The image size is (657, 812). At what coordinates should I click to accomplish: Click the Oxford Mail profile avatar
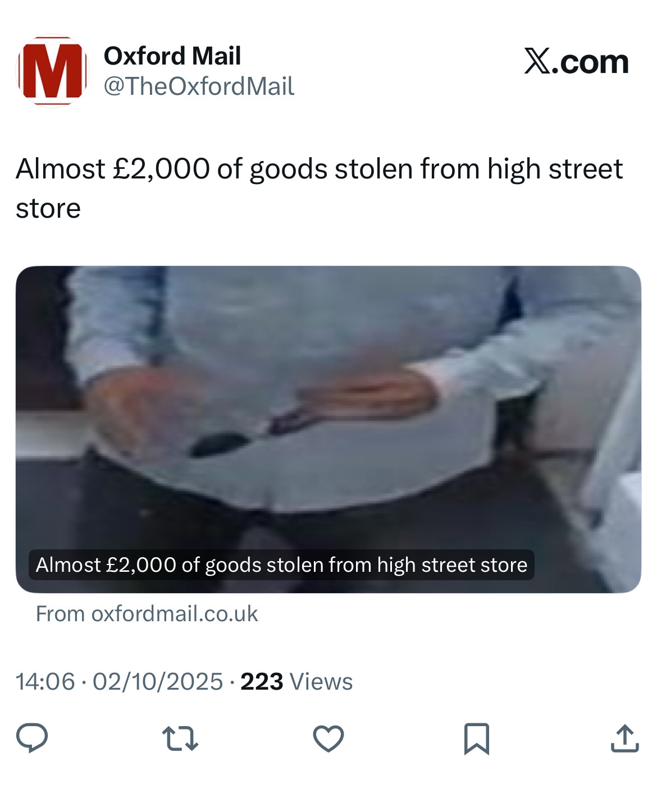[52, 71]
